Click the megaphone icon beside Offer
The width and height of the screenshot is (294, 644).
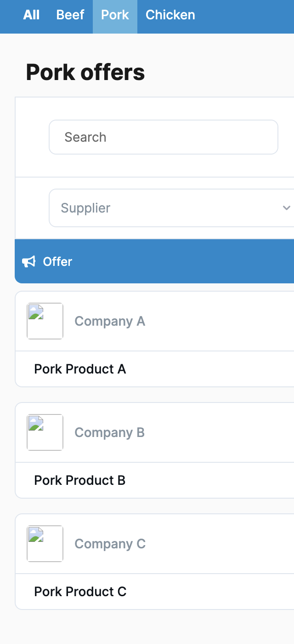[x=28, y=262]
